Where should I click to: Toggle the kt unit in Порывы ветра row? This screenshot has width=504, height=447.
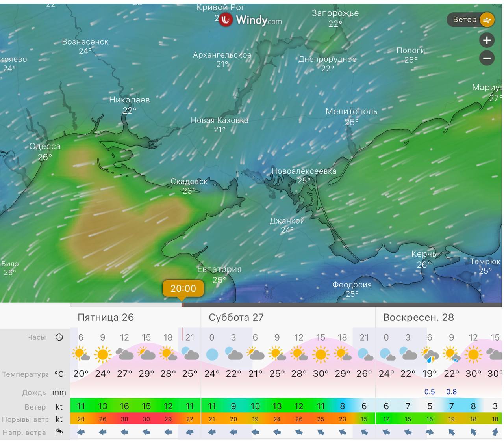59,419
